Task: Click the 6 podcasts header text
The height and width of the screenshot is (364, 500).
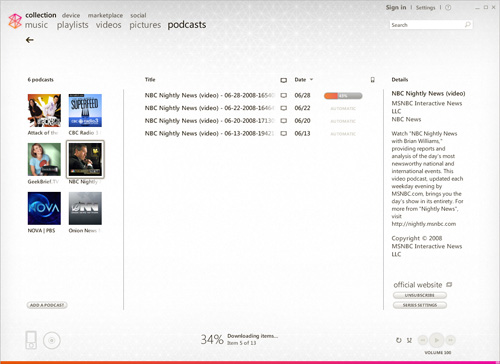Action: click(x=40, y=80)
